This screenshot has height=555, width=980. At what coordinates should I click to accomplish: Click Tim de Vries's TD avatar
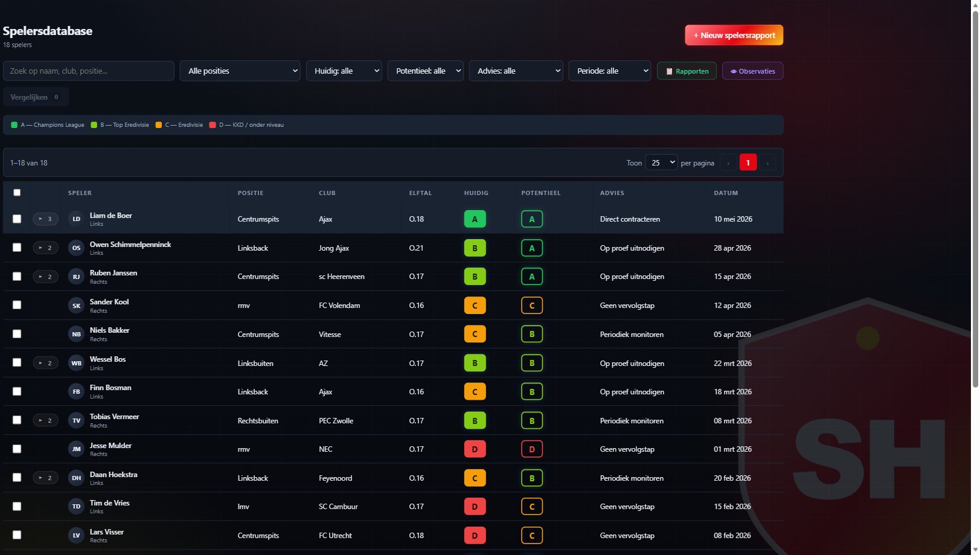pos(76,506)
